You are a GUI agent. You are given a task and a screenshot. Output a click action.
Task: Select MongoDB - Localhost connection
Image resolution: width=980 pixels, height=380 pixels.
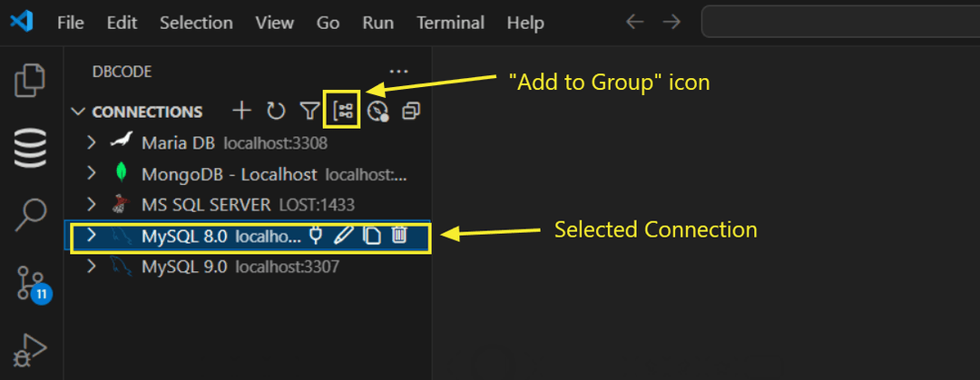(247, 173)
